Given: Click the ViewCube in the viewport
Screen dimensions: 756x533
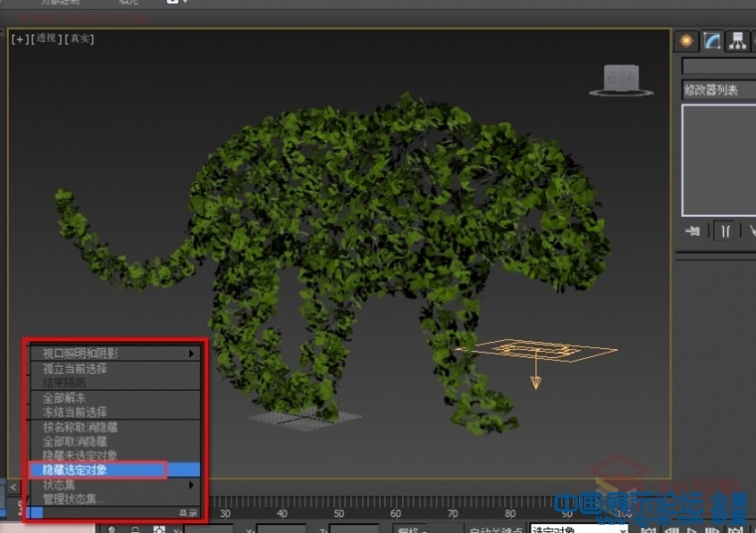Looking at the screenshot, I should pyautogui.click(x=621, y=79).
